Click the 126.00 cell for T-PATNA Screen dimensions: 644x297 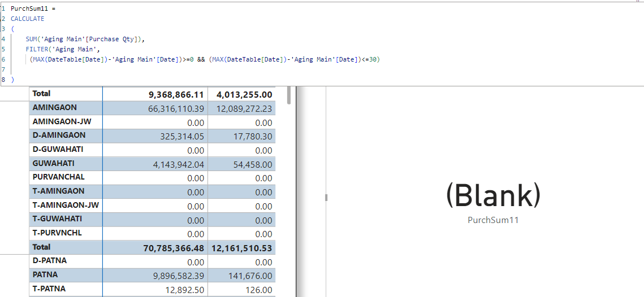pos(259,290)
